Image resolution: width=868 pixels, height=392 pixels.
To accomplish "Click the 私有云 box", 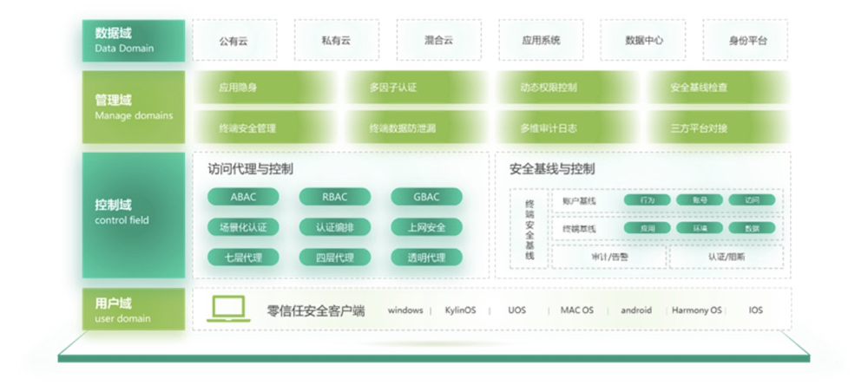I will tap(337, 41).
